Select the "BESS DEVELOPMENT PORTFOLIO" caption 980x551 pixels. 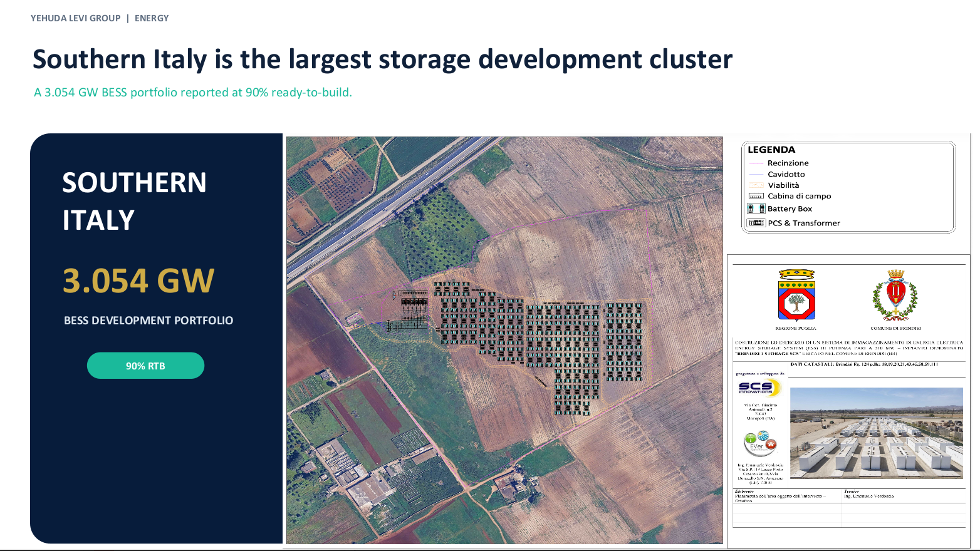[x=149, y=321]
